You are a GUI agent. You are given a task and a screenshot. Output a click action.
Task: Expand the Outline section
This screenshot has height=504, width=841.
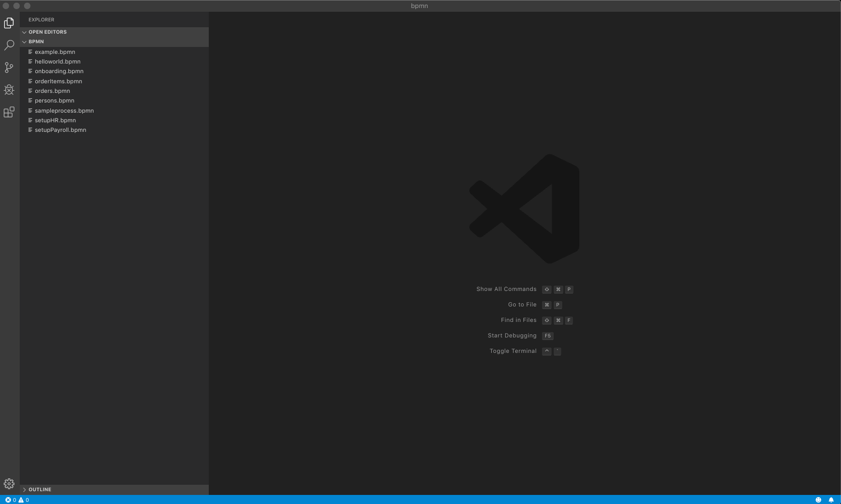click(40, 490)
